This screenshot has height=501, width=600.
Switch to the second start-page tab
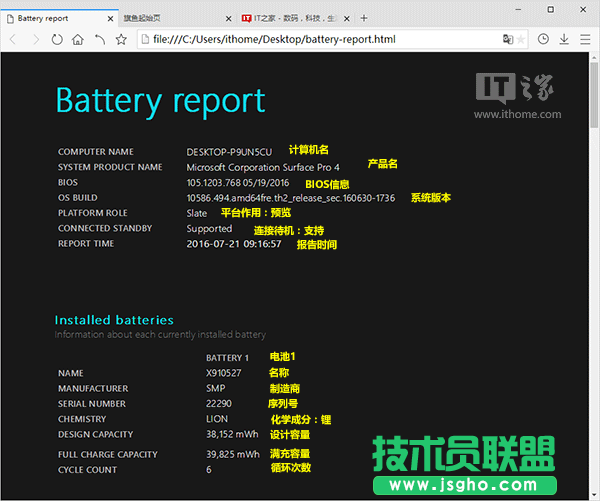(x=178, y=18)
